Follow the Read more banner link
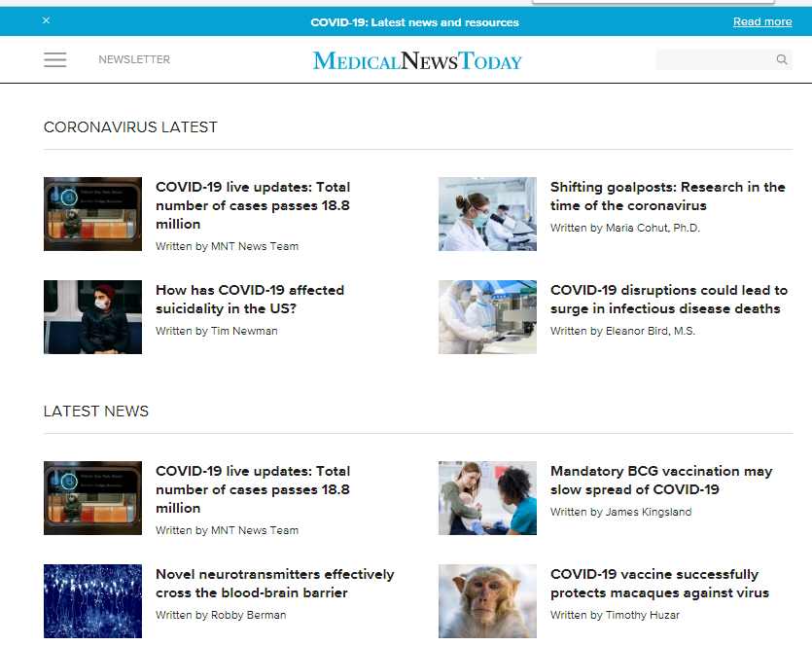 pos(761,21)
